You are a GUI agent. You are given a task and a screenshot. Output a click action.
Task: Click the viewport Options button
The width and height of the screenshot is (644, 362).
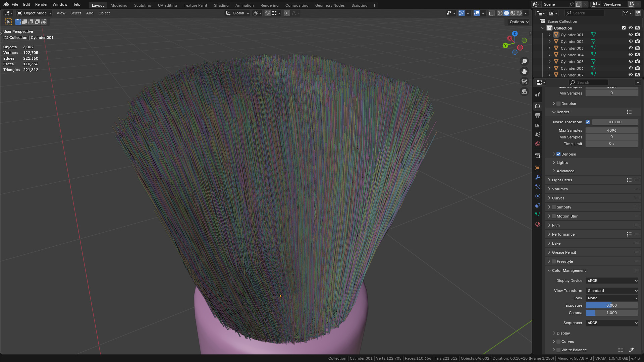(519, 22)
